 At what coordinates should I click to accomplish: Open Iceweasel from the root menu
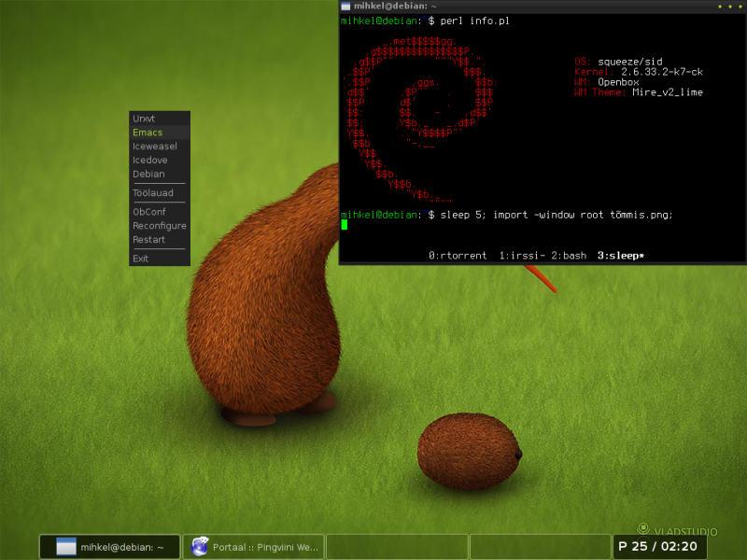pos(160,146)
